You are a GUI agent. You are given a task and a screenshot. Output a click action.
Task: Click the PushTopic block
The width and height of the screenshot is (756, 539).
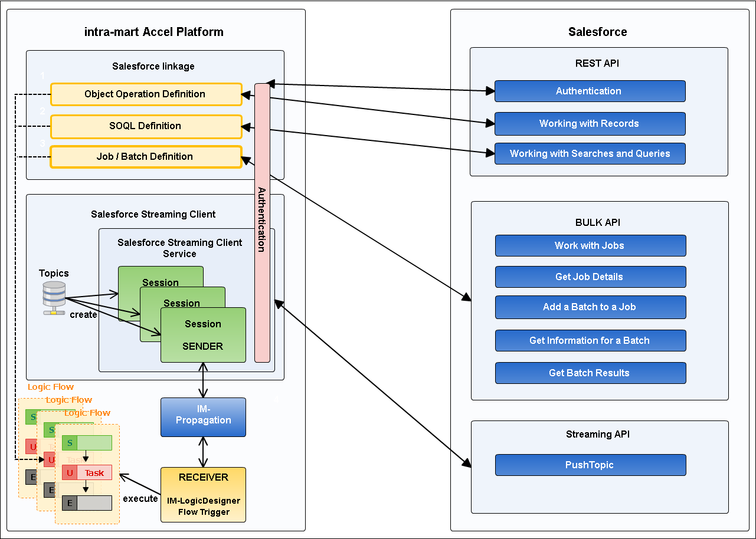[x=590, y=465]
